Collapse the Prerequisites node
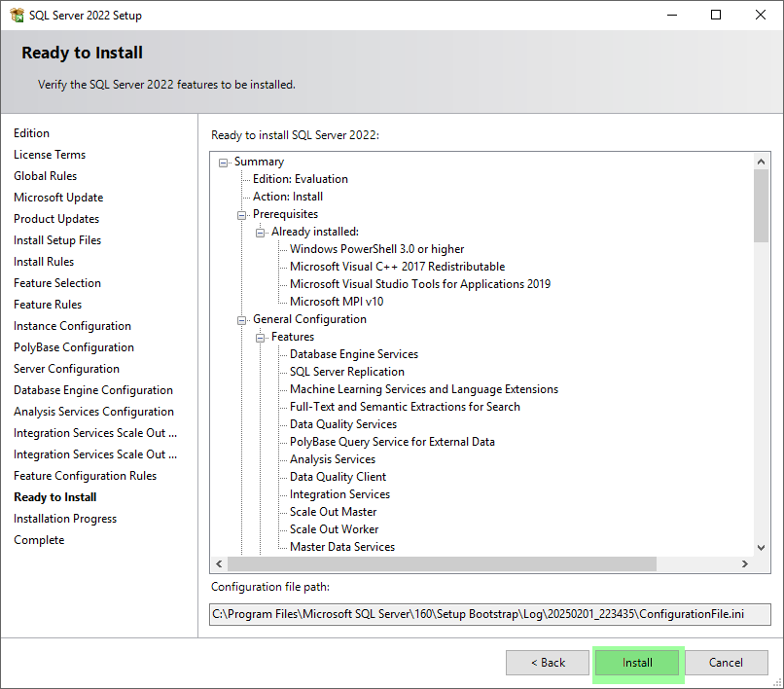 click(x=241, y=214)
